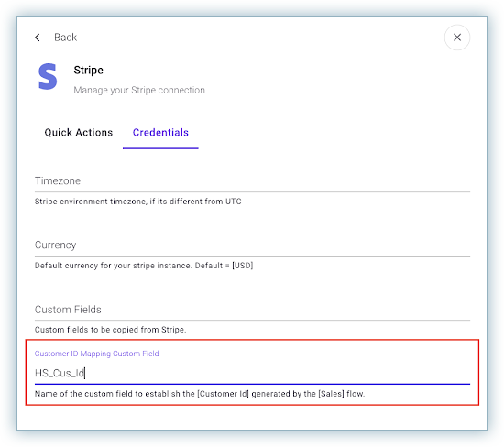Click 'Manage your Stripe connection' subtitle
Image resolution: width=504 pixels, height=447 pixels.
pyautogui.click(x=139, y=90)
